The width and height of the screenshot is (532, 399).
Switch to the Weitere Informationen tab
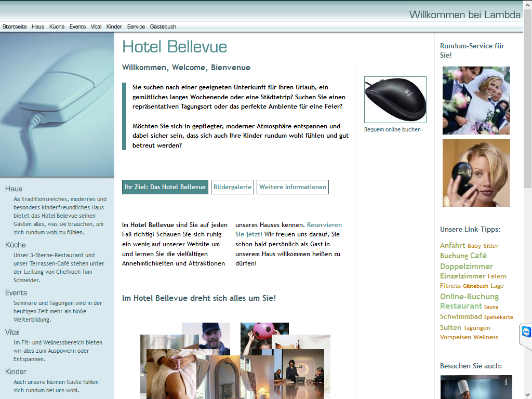293,187
